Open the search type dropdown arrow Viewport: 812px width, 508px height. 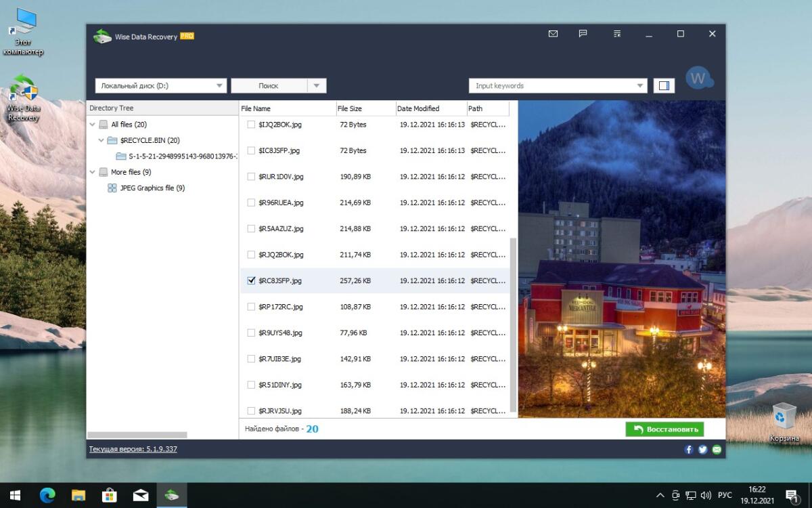pyautogui.click(x=316, y=85)
